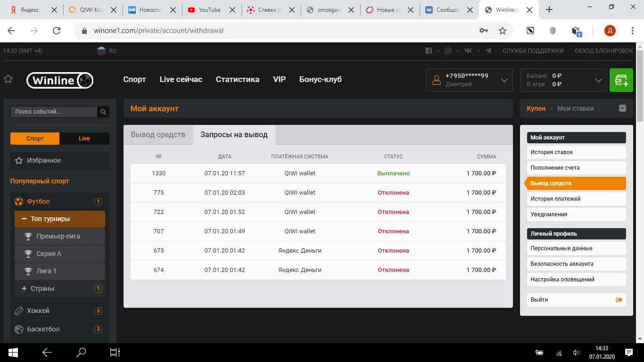Click the Windows Start button
The image size is (644, 362).
tap(13, 352)
